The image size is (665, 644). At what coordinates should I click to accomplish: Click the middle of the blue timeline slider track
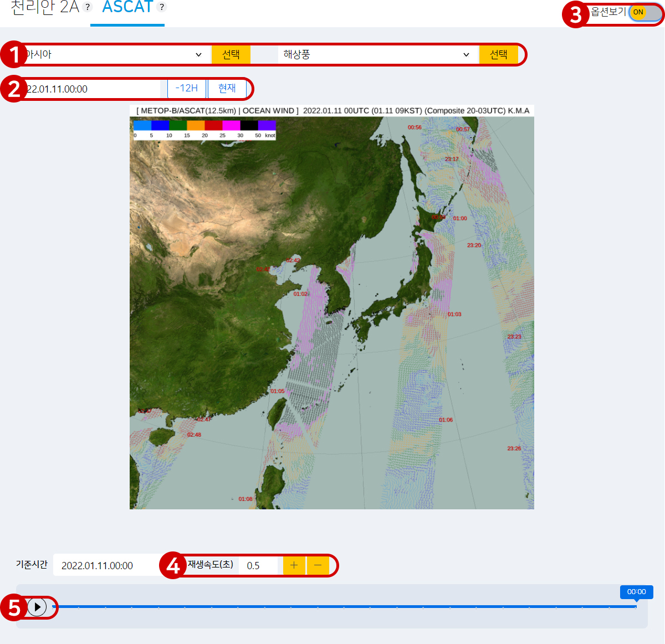344,606
